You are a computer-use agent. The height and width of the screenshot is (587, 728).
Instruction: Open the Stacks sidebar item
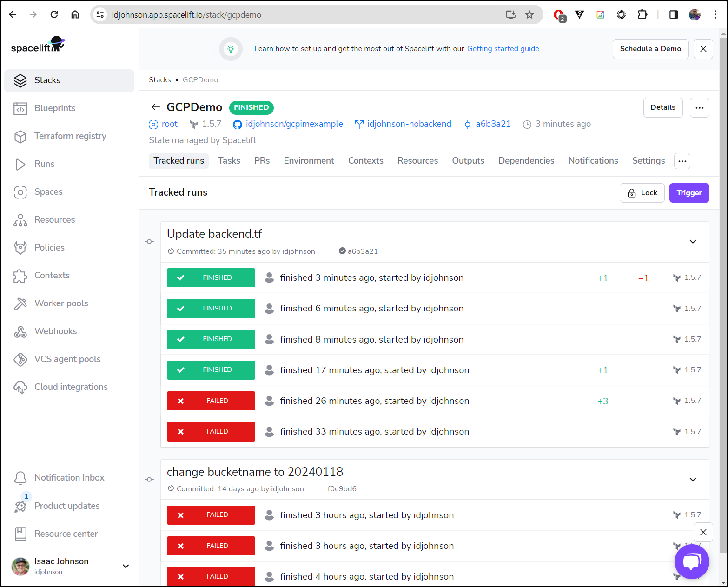(69, 80)
